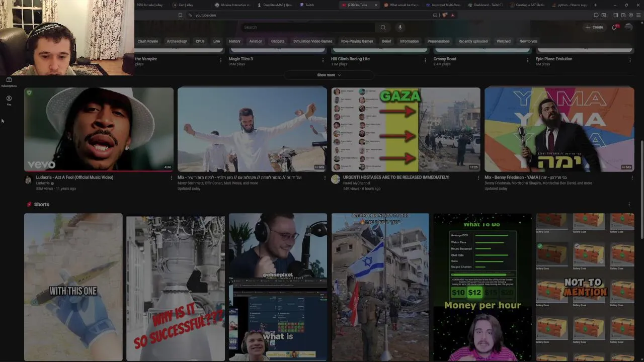
Task: Open options for Magic Tiles 3
Action: tap(323, 60)
